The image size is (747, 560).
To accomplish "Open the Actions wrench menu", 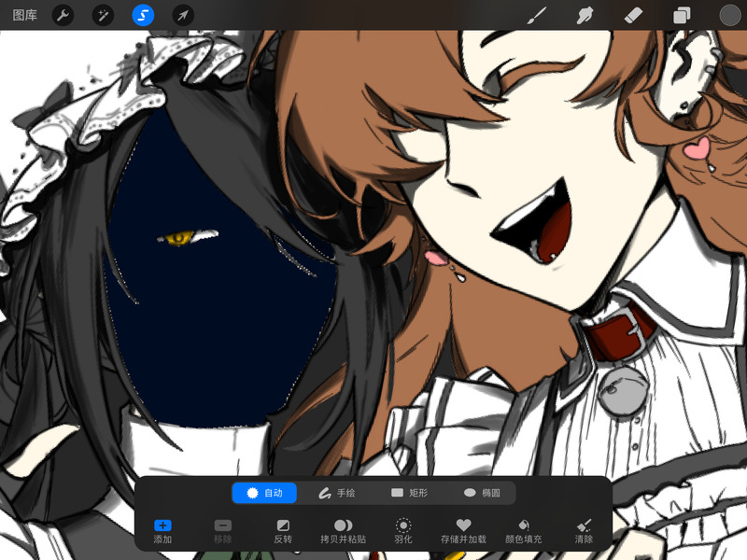I will point(63,15).
